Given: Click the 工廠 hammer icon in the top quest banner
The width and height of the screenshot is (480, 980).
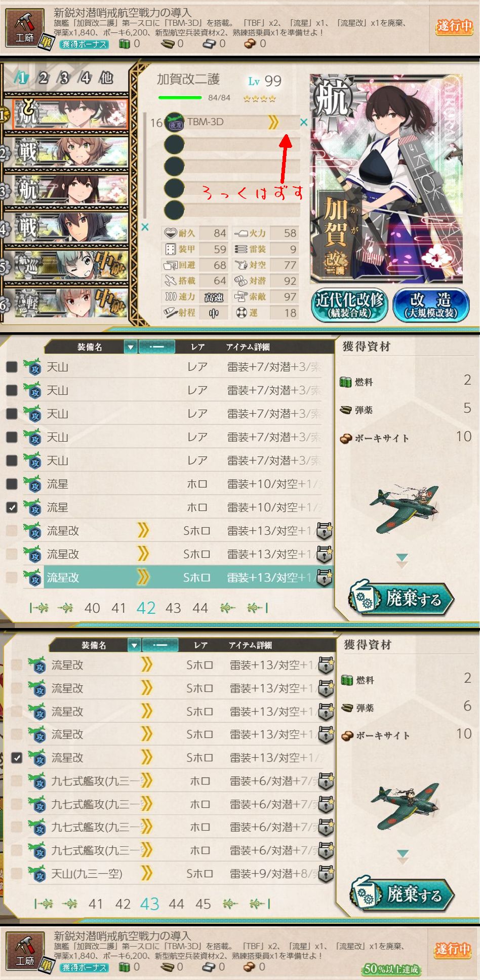Looking at the screenshot, I should point(24,28).
